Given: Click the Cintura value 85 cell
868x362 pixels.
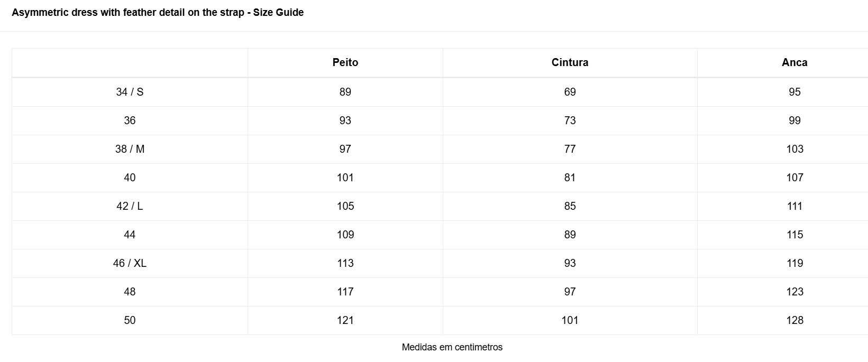Looking at the screenshot, I should [570, 206].
